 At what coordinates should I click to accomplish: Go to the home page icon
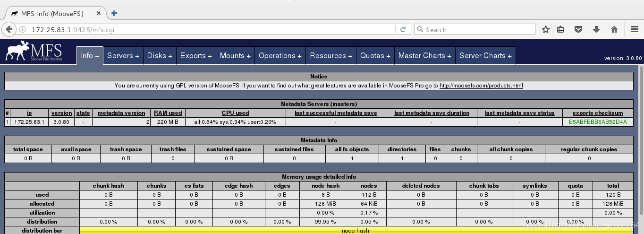click(x=614, y=30)
